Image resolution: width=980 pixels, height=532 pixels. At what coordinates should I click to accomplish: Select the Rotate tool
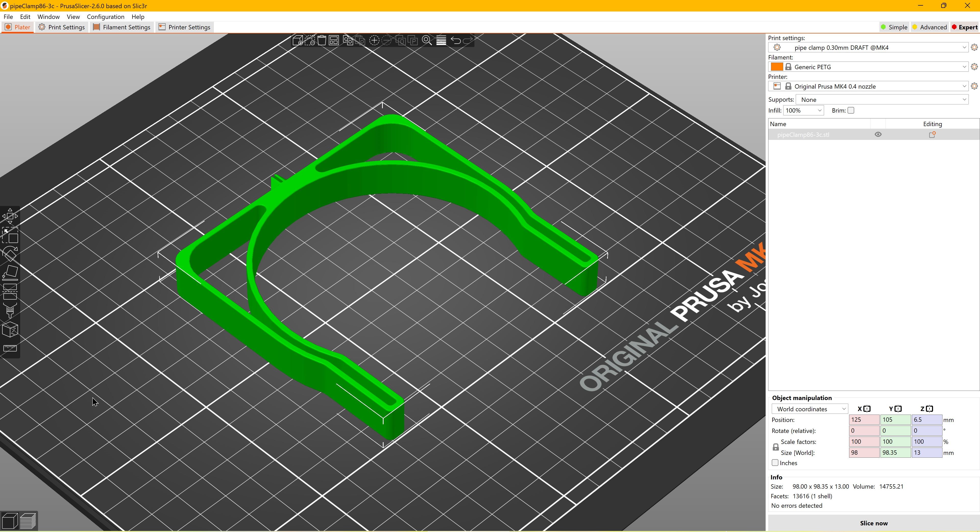pyautogui.click(x=10, y=254)
